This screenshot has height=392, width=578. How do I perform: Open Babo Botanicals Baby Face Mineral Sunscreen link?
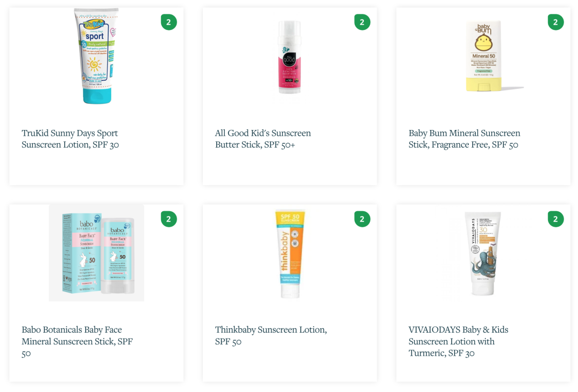click(x=77, y=341)
